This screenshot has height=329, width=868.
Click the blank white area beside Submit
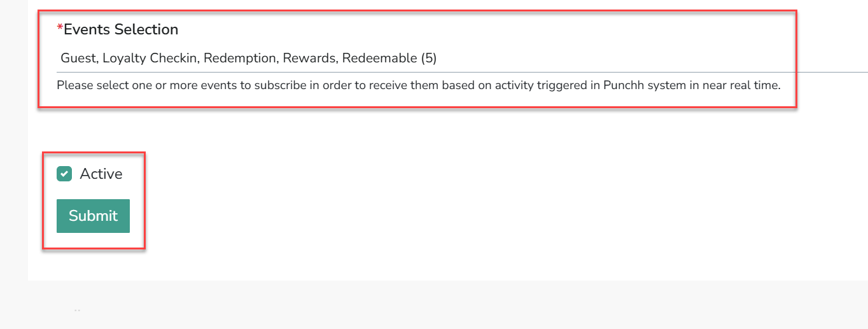[445, 216]
